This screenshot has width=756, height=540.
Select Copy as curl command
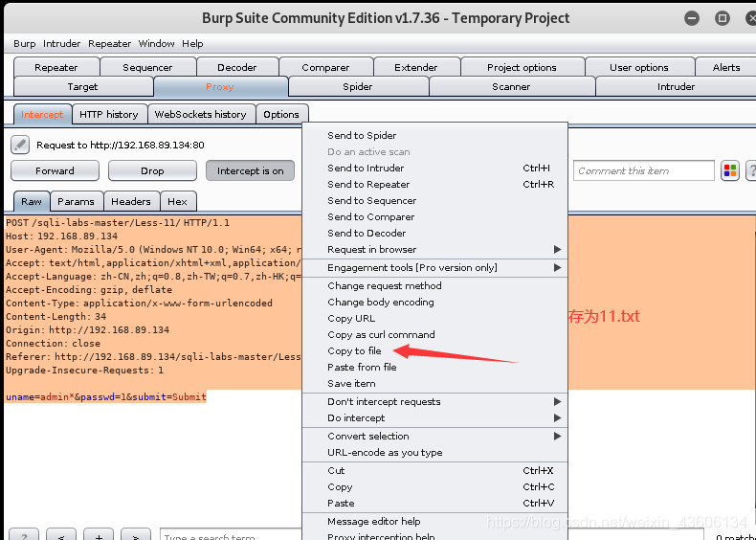coord(434,335)
